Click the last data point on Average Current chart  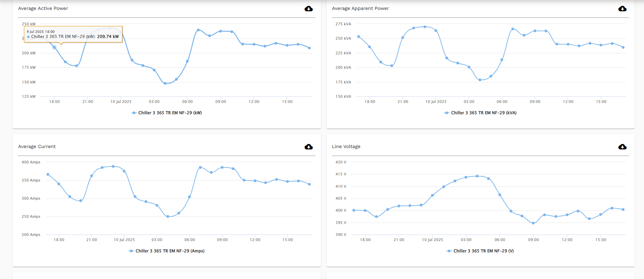(x=309, y=184)
